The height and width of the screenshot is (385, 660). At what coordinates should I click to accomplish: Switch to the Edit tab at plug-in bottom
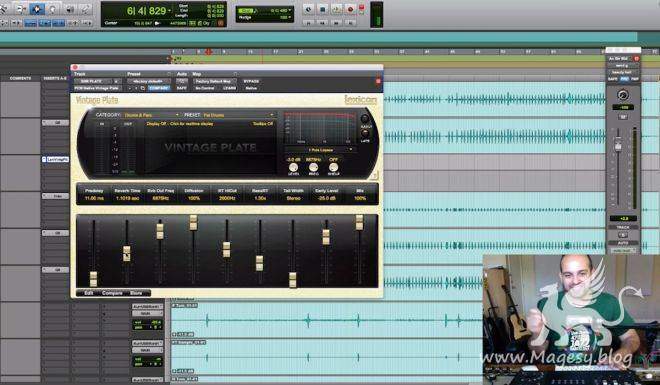click(x=88, y=293)
